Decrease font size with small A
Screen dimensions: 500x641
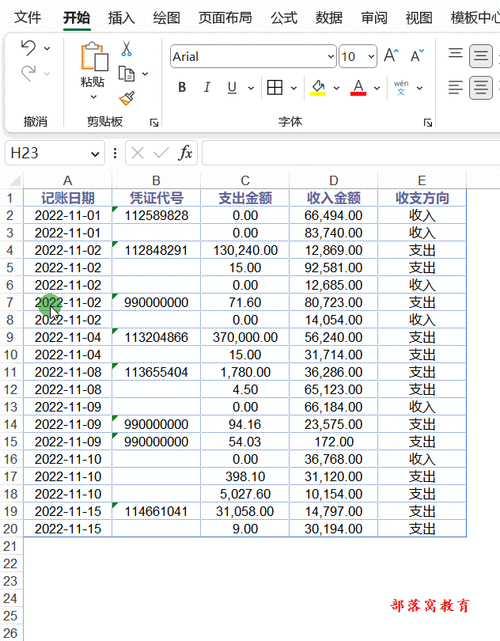click(417, 56)
